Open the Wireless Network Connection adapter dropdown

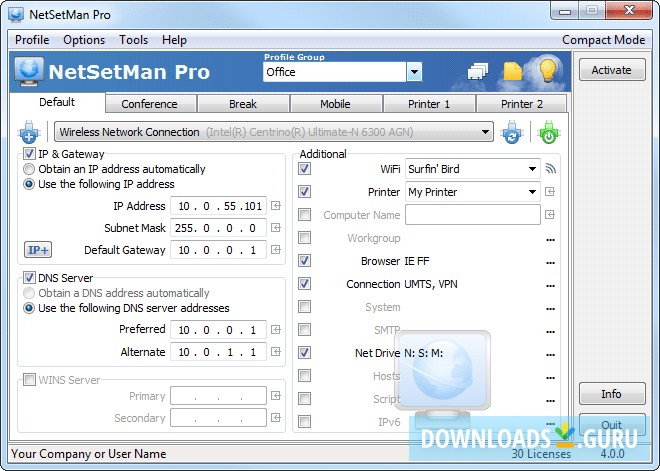click(274, 132)
